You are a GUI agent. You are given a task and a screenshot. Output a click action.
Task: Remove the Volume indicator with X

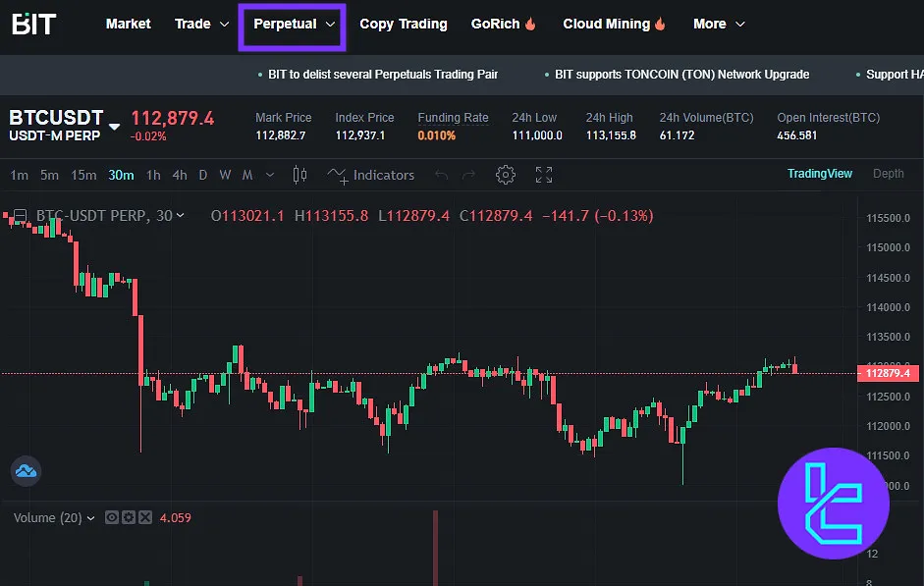145,517
